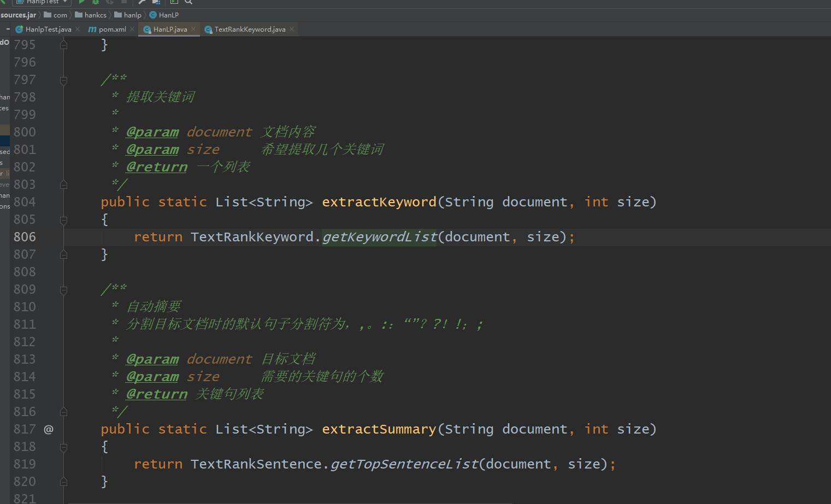
Task: Click the @ gutter icon on line 817
Action: click(x=49, y=429)
